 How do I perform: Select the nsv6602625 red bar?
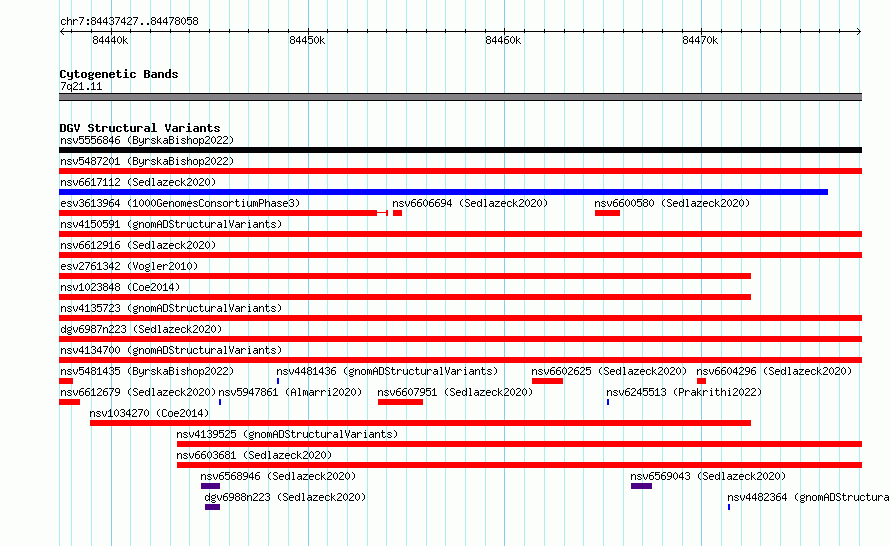[547, 381]
